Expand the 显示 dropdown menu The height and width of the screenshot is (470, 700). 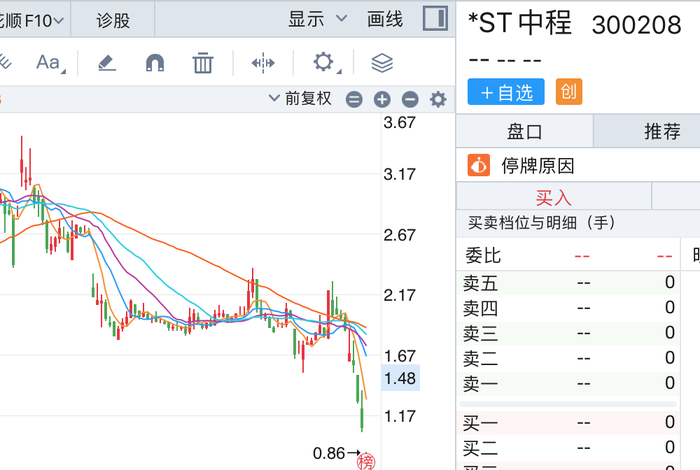pos(318,19)
